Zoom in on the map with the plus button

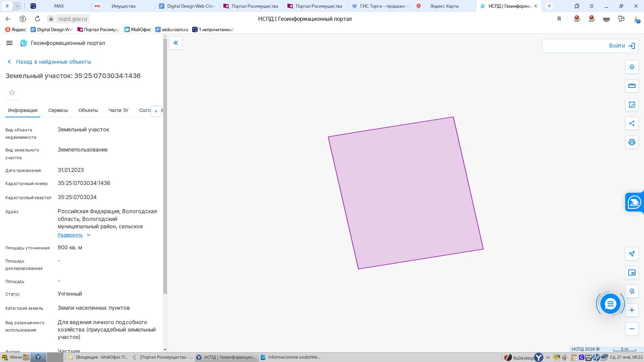pos(632,310)
